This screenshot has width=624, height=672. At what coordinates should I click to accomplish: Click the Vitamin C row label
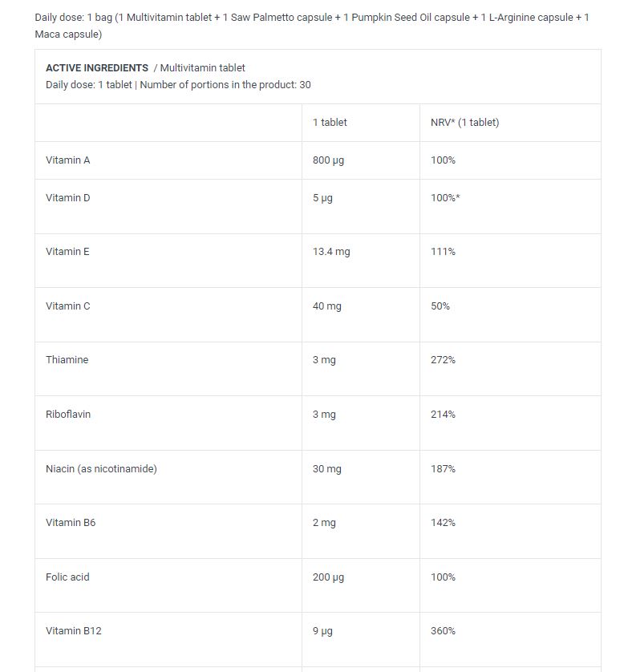coord(68,306)
